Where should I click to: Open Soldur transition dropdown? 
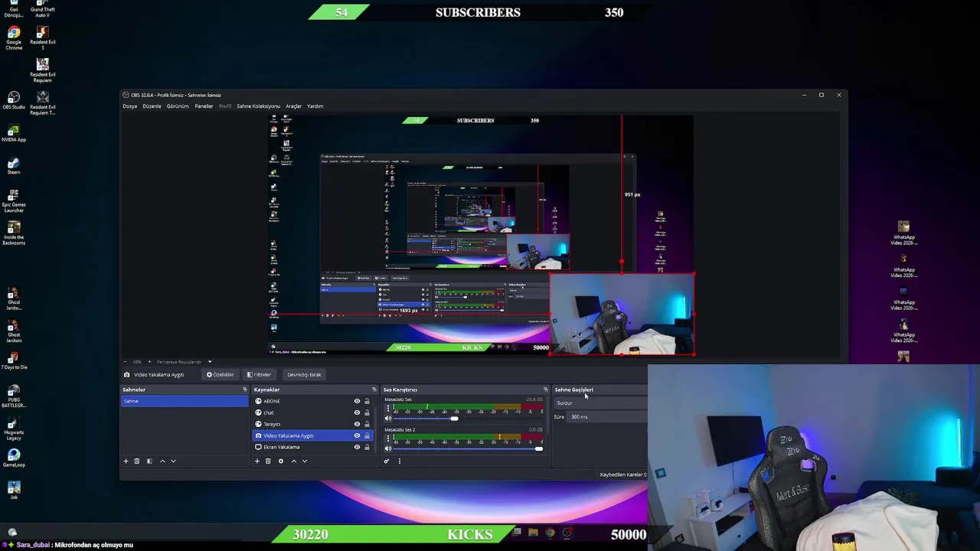600,403
